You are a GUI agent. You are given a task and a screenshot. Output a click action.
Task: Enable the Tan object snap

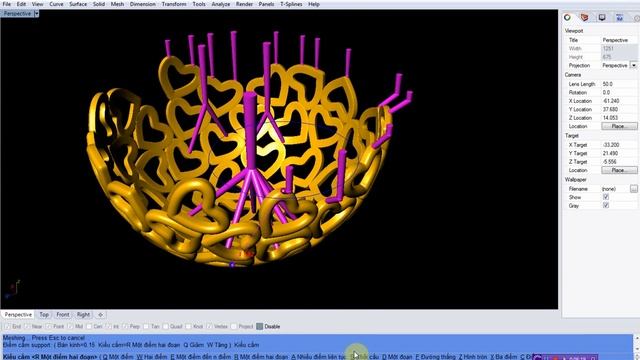tap(146, 327)
